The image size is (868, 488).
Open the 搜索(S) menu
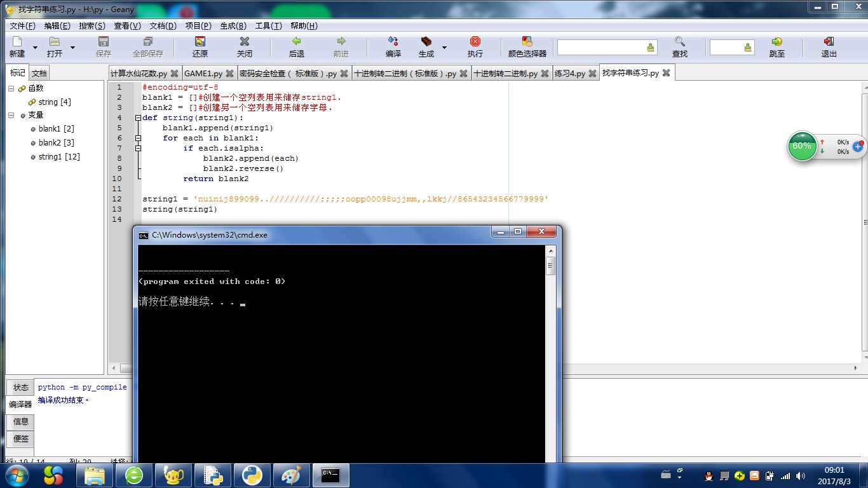point(92,26)
